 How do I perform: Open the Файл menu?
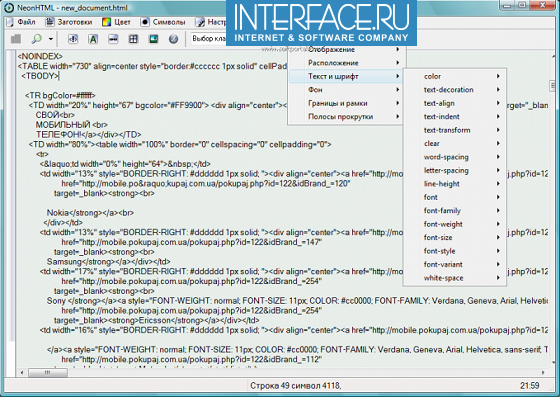(x=22, y=22)
